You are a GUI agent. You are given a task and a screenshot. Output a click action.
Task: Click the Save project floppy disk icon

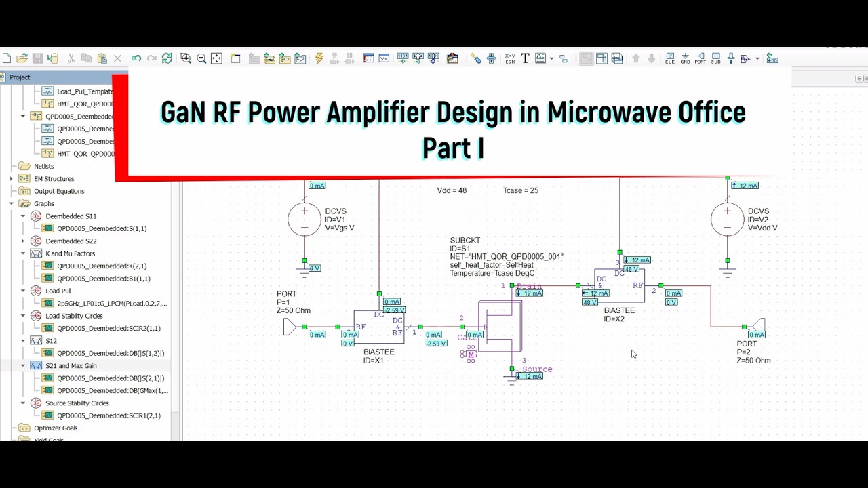coord(37,59)
